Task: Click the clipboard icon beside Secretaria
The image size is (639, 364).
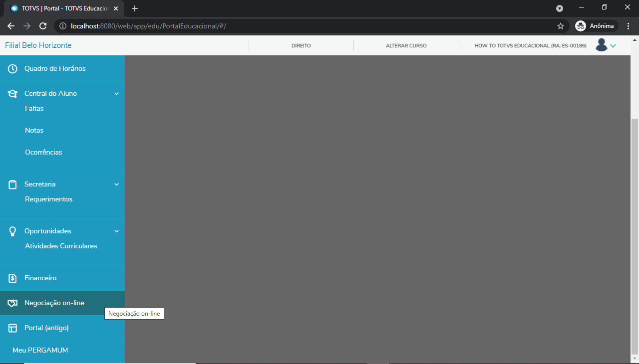Action: 12,184
